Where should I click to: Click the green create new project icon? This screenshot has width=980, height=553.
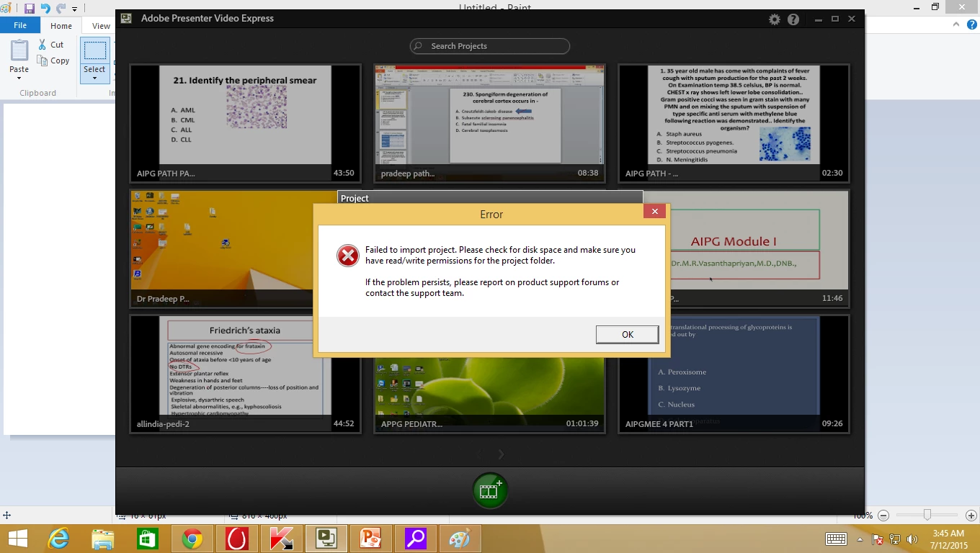coord(490,490)
